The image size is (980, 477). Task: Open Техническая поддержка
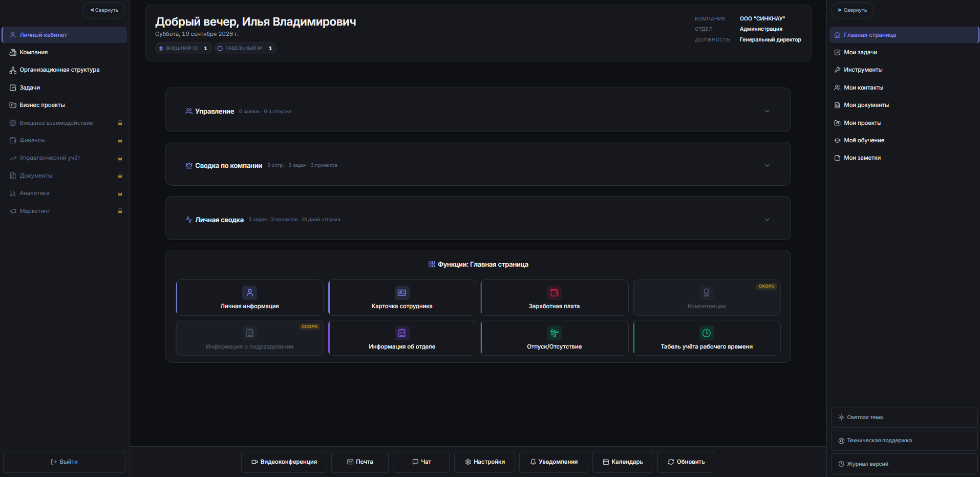(904, 441)
